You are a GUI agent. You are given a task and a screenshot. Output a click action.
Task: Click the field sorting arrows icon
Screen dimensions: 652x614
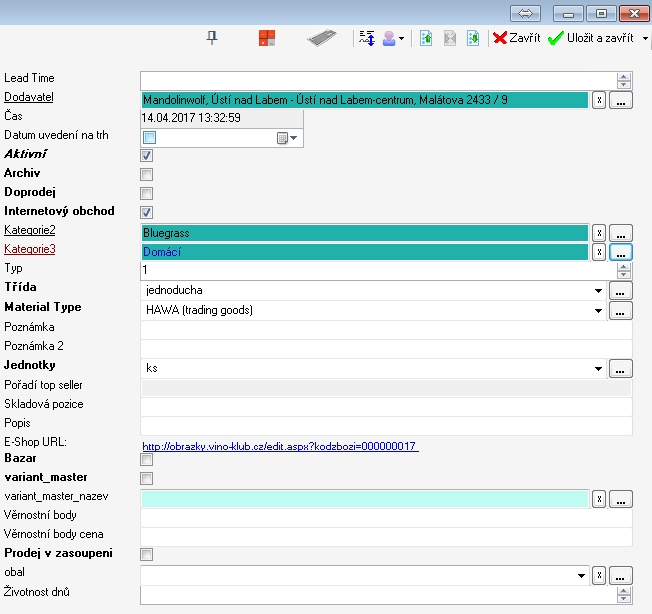367,38
